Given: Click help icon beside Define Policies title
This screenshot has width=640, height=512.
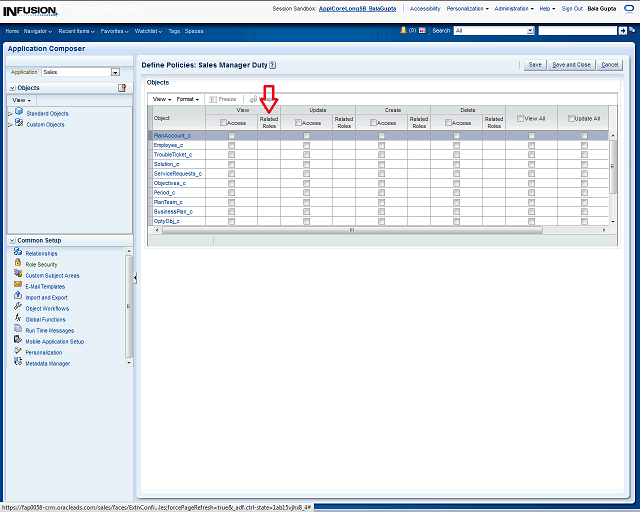Looking at the screenshot, I should click(x=272, y=64).
